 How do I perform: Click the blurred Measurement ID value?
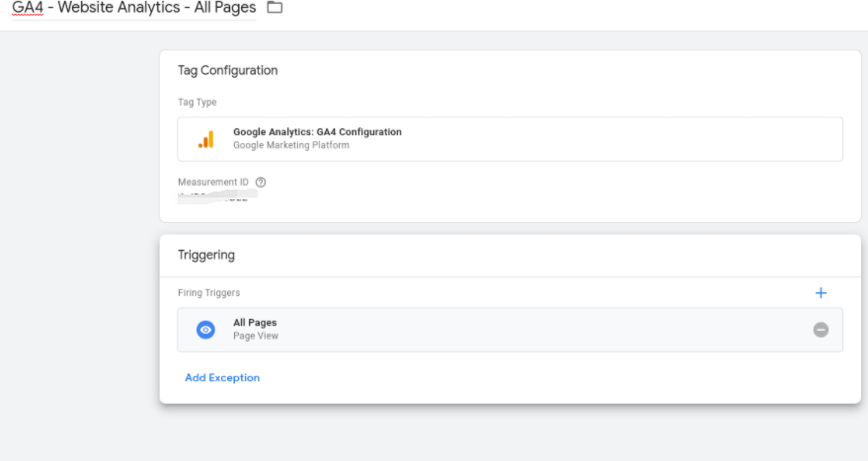tap(217, 195)
